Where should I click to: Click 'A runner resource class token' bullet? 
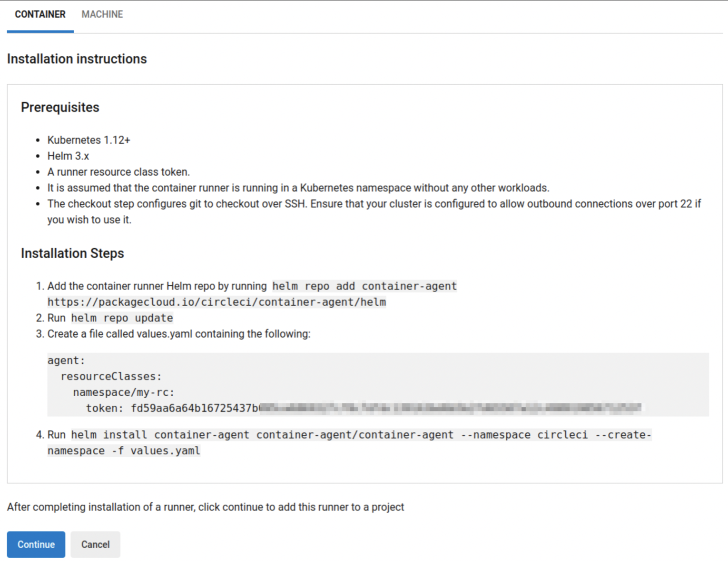tap(118, 172)
